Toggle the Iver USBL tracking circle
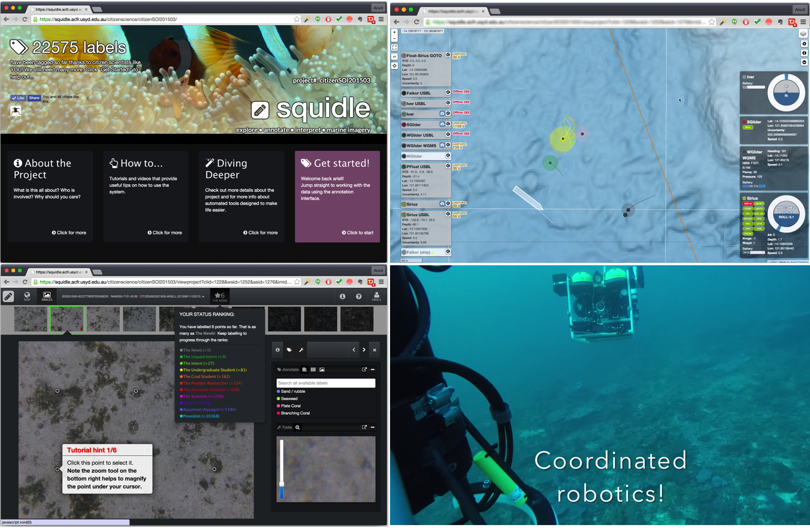This screenshot has width=810, height=532. 404,103
